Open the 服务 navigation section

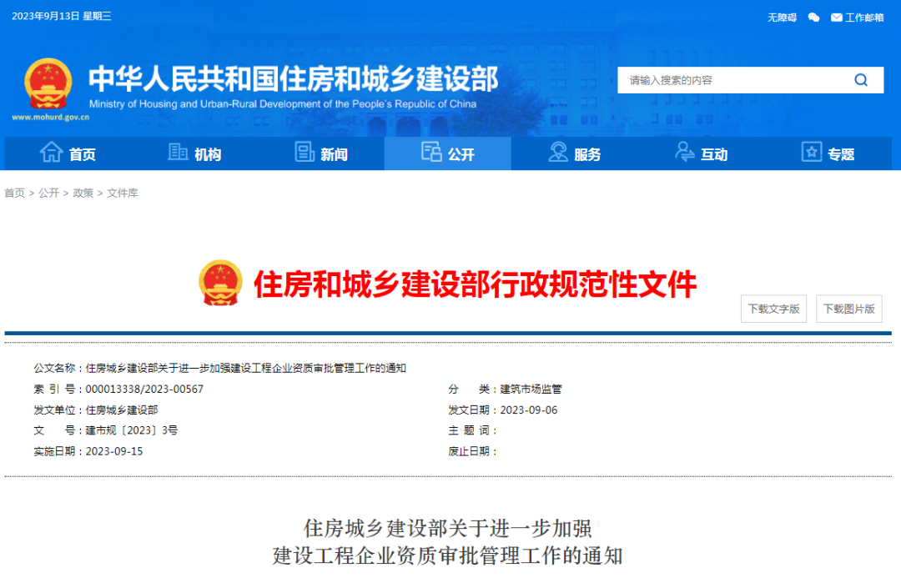tap(575, 153)
